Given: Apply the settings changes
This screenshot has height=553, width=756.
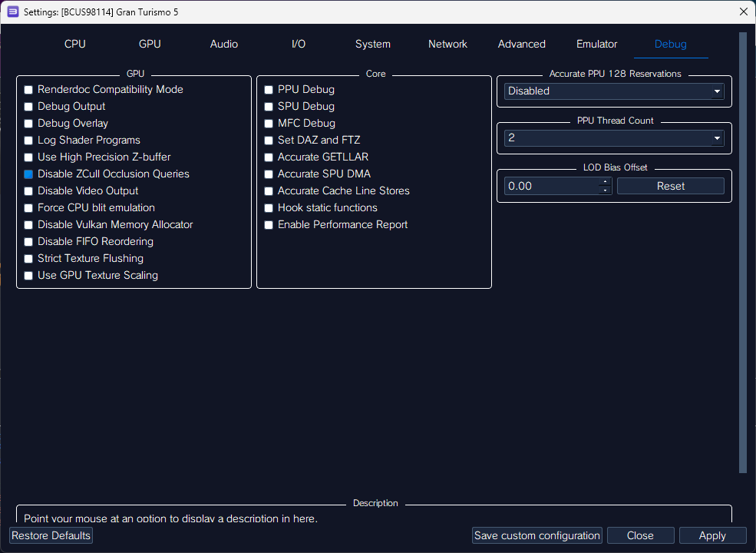Looking at the screenshot, I should 712,535.
